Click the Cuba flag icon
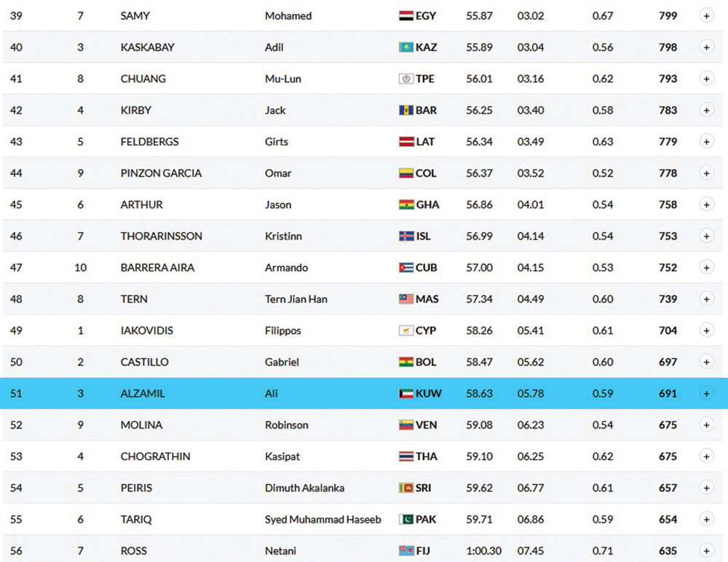This screenshot has height=562, width=728. 406,267
